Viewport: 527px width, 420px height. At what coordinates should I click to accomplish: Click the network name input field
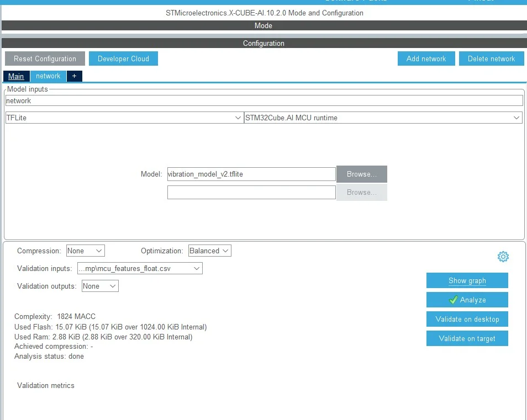point(264,100)
